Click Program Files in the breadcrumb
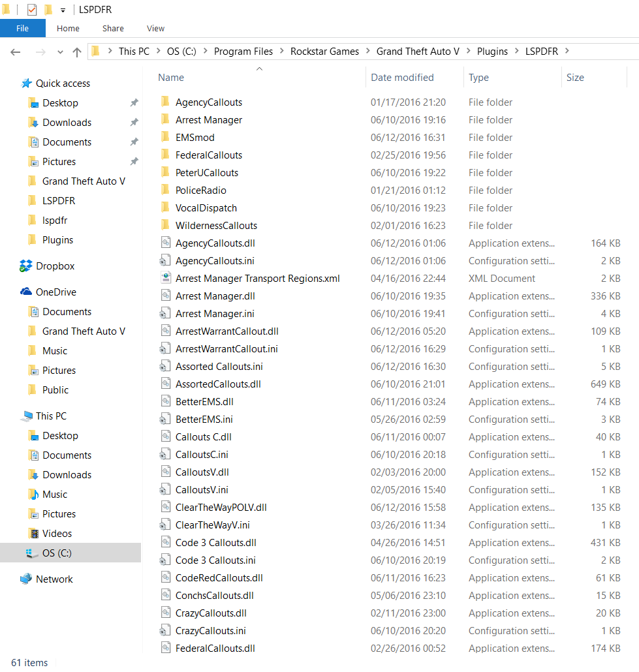The width and height of the screenshot is (639, 672). click(x=243, y=52)
